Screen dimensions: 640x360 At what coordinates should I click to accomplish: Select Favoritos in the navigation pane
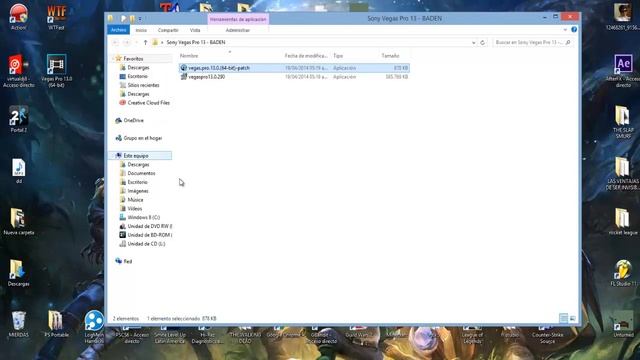point(133,59)
